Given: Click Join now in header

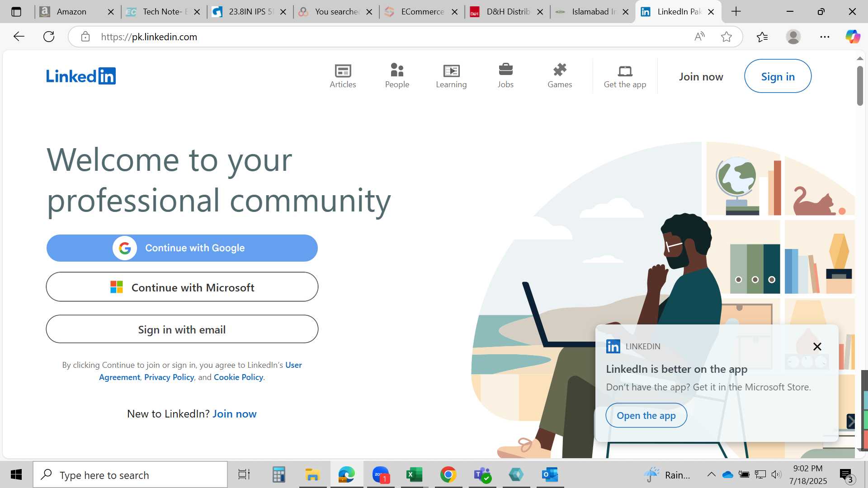Looking at the screenshot, I should [x=701, y=77].
